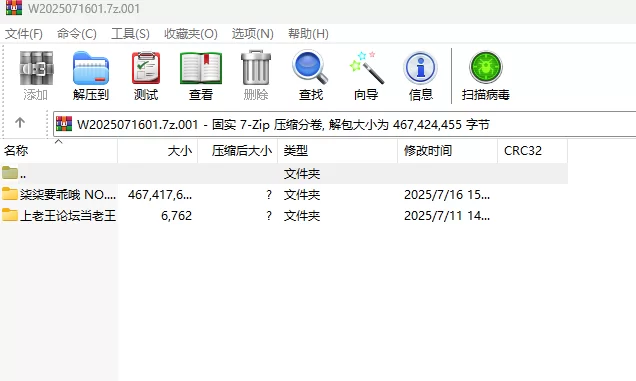
Task: Start 扫描病毒 (Virus Scan) bug icon
Action: coord(486,67)
